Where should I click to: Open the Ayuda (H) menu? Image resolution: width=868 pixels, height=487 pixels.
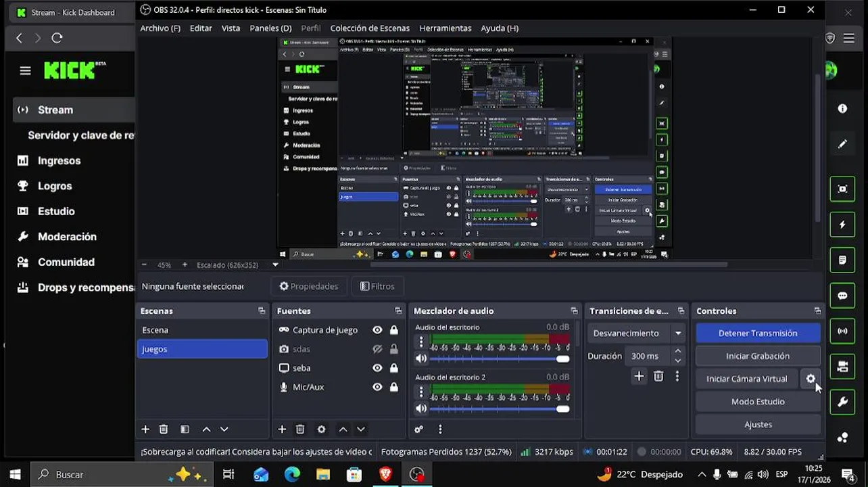point(500,28)
